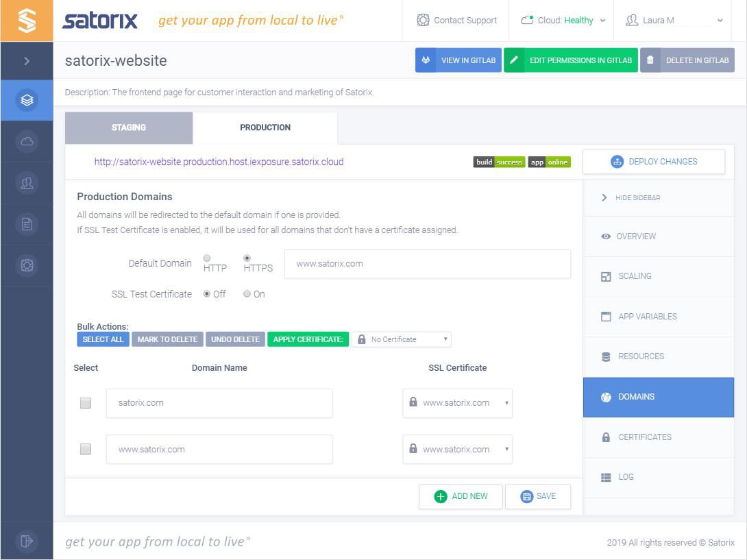Switch to the STAGING tab

click(127, 127)
